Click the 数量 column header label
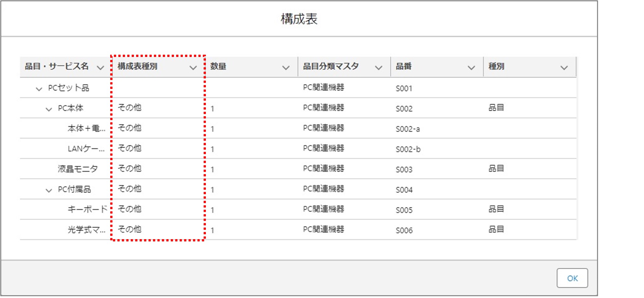644x298 pixels. (218, 66)
